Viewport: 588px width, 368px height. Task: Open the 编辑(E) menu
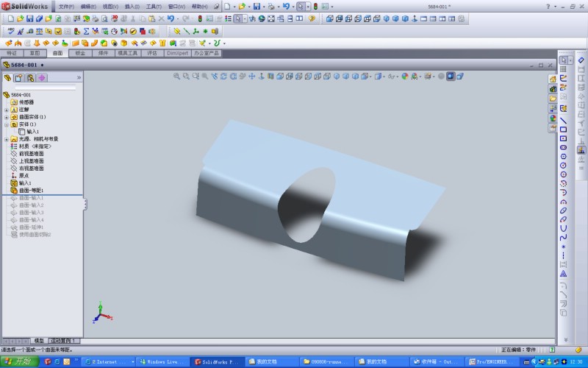pyautogui.click(x=88, y=7)
